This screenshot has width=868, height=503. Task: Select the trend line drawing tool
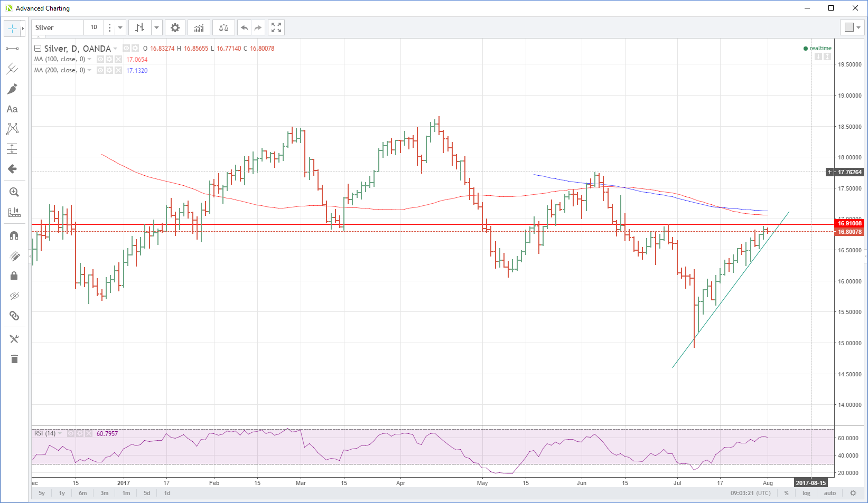coord(12,49)
